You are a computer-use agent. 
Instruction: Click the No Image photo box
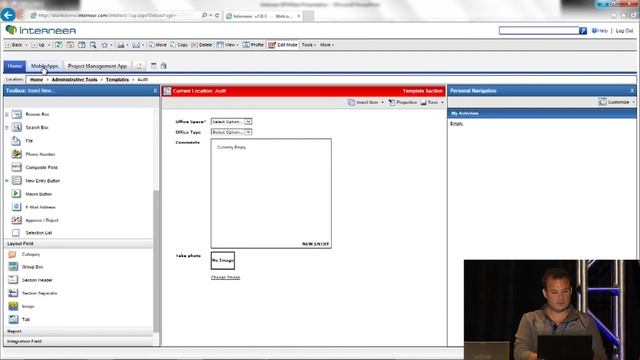(x=223, y=260)
